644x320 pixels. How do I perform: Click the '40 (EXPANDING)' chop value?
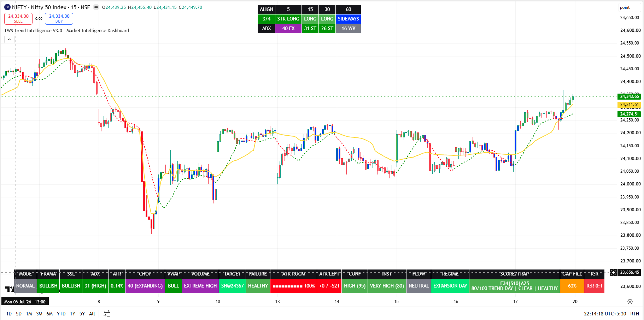(145, 286)
